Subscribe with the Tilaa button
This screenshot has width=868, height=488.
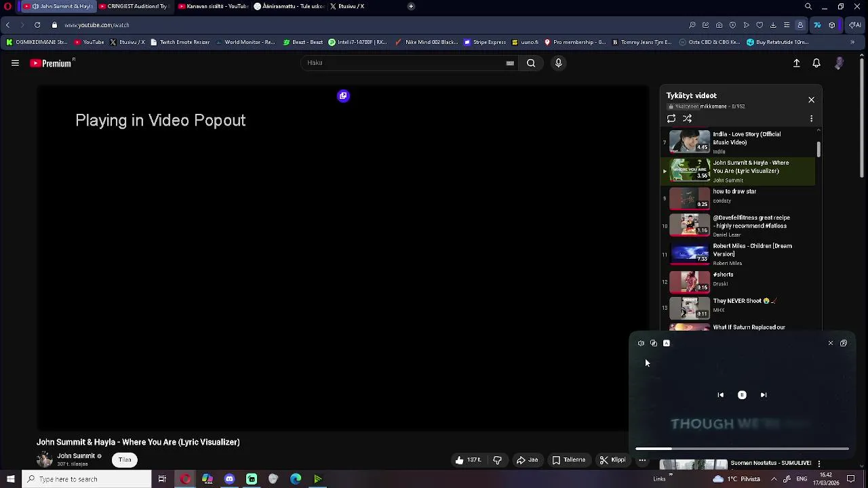coord(125,460)
